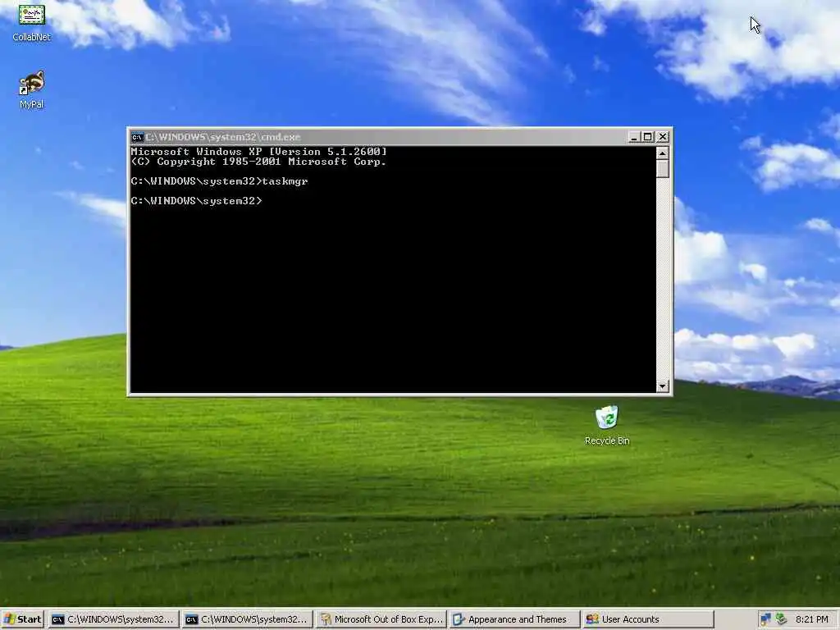
Task: Switch to Appearance and Themes taskbar window
Action: 515,619
